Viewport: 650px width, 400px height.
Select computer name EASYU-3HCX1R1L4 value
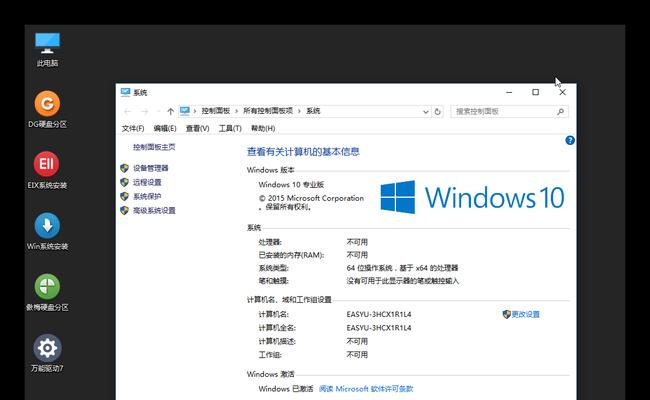pos(379,314)
